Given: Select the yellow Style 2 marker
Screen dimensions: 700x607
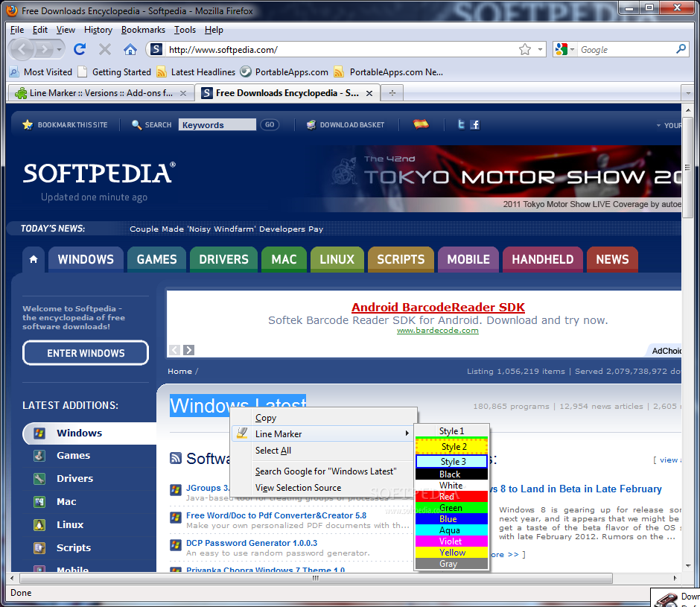Looking at the screenshot, I should pos(451,447).
